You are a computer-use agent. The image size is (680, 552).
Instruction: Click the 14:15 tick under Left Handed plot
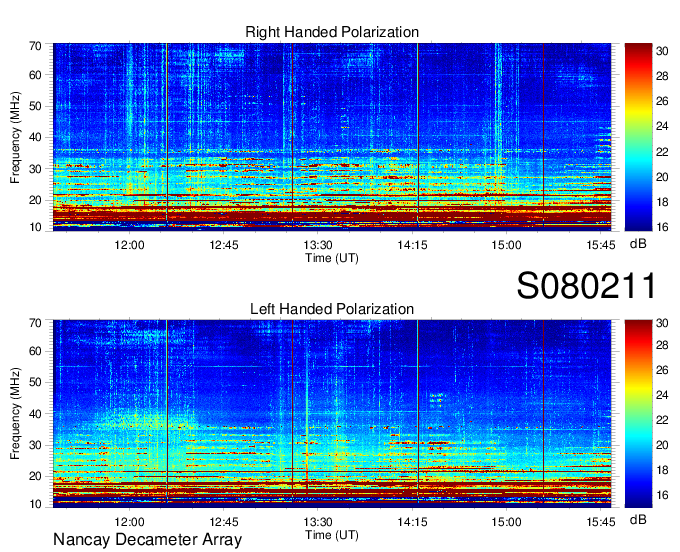click(x=412, y=522)
